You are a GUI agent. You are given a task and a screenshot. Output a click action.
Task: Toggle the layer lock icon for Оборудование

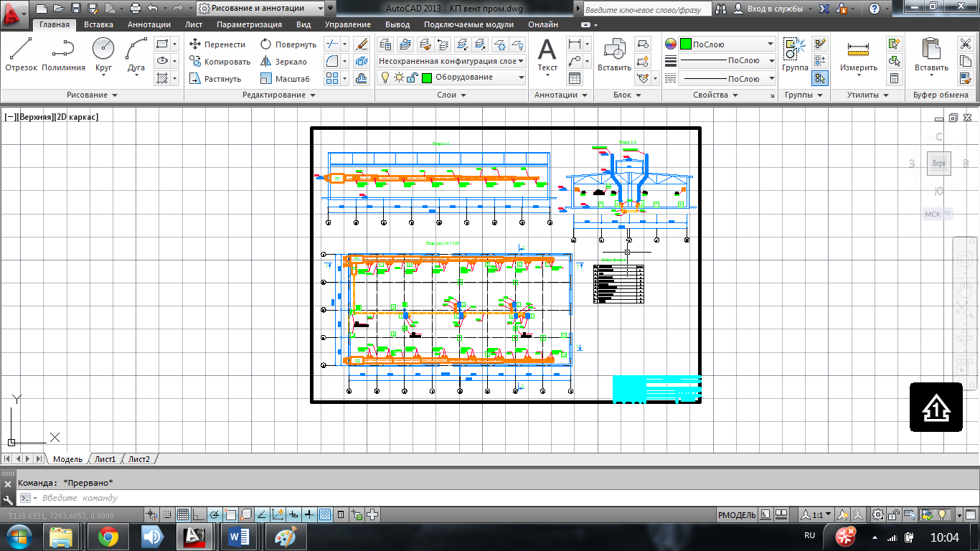click(x=412, y=77)
